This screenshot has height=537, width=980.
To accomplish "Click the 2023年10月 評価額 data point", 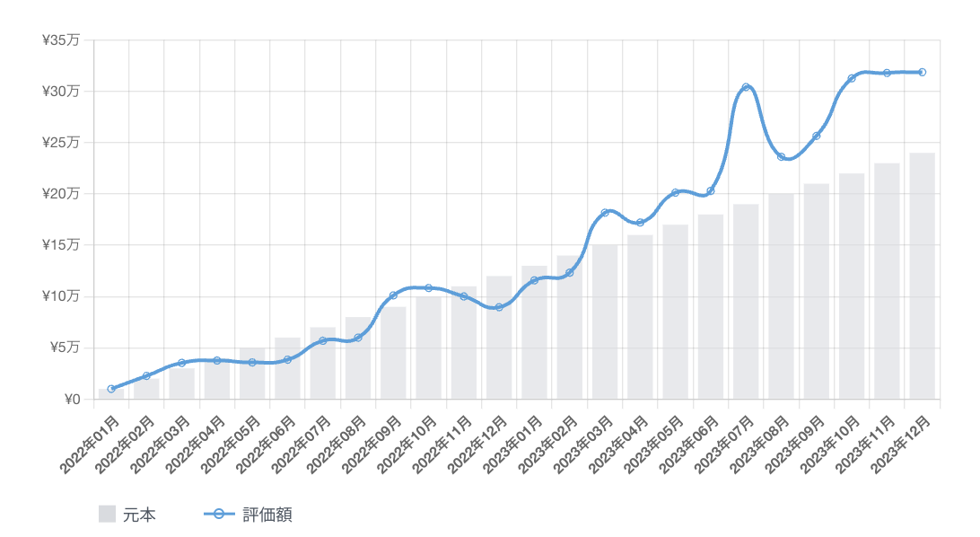I will coord(852,78).
